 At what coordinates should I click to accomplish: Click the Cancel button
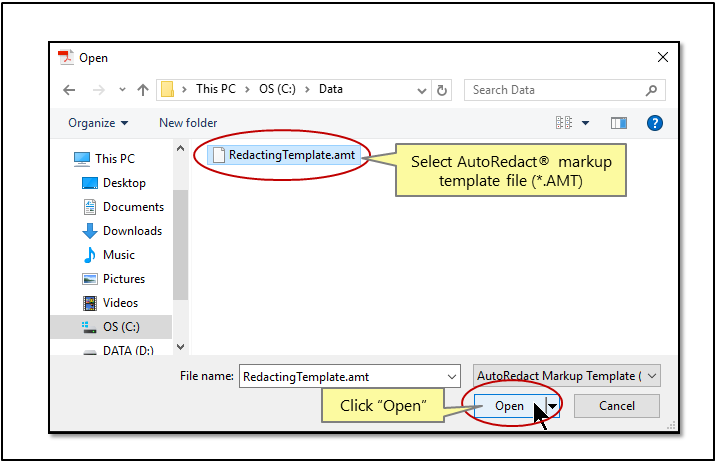(617, 406)
